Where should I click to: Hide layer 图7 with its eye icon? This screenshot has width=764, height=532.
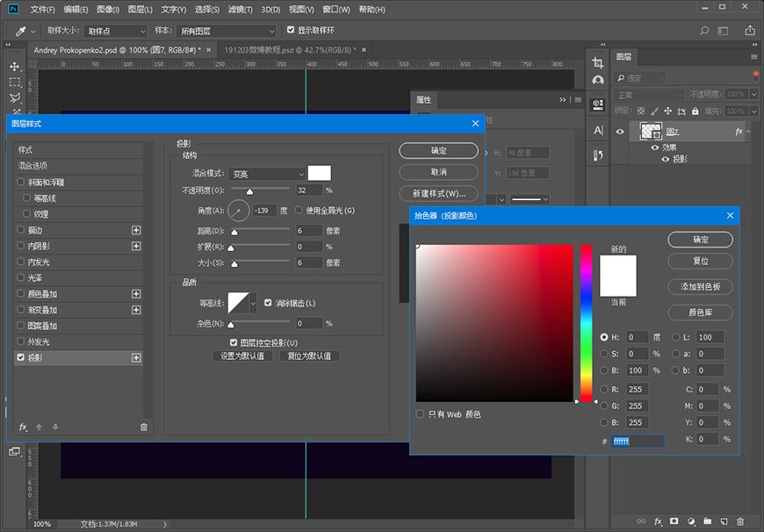(x=620, y=132)
